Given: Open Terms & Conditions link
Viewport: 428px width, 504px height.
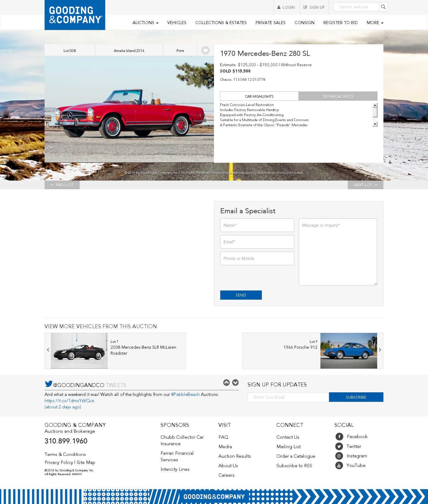Looking at the screenshot, I should pos(65,454).
